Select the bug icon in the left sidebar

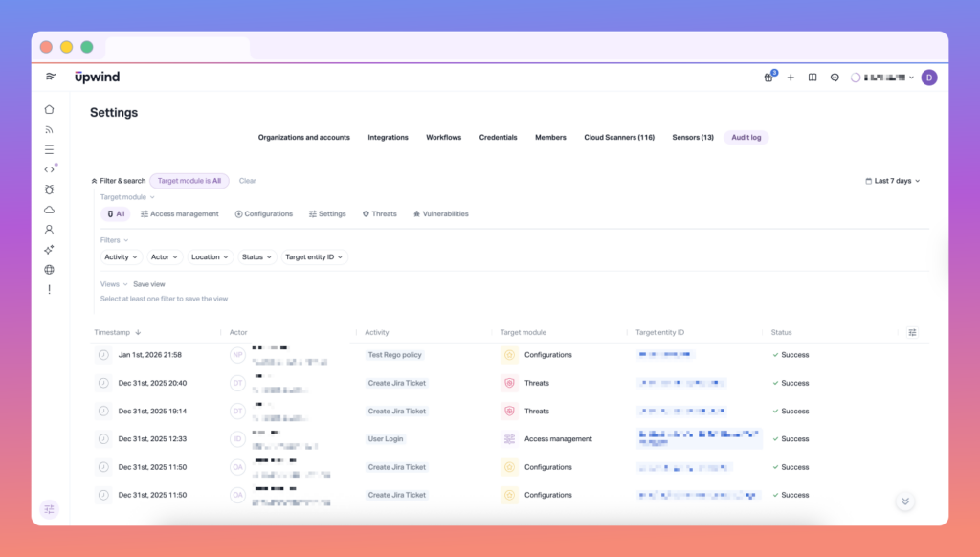(x=49, y=189)
